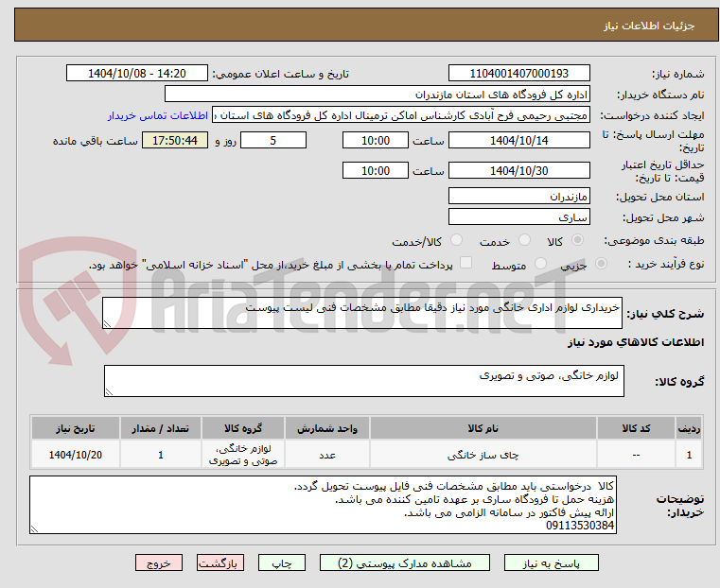Image resolution: width=720 pixels, height=588 pixels.
Task: Click the اطلاعات کالاهای مورد نیاز heading
Action: 636,342
